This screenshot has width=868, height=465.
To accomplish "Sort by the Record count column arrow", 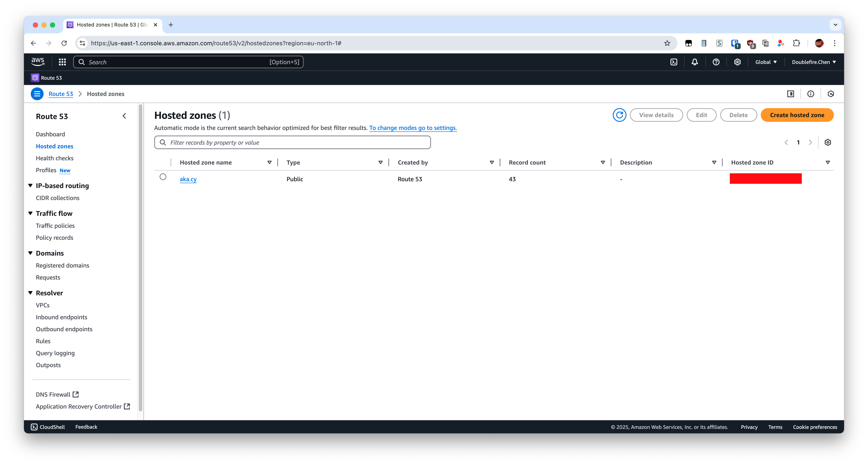I will pos(603,163).
